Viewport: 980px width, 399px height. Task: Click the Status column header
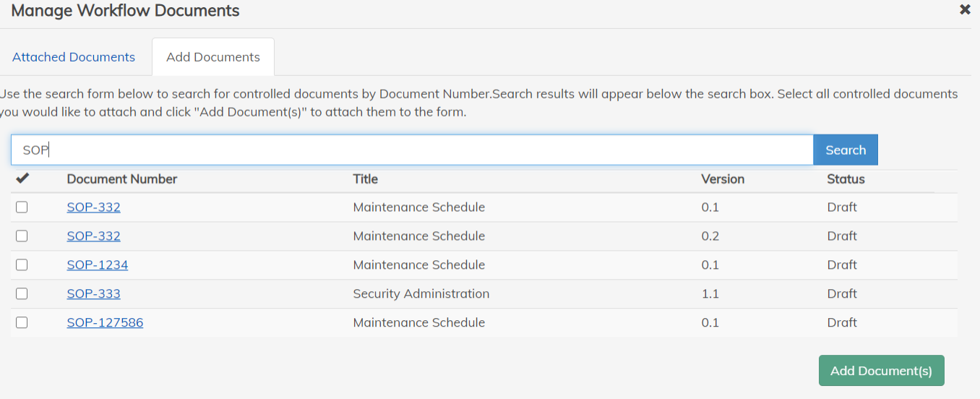pos(846,179)
